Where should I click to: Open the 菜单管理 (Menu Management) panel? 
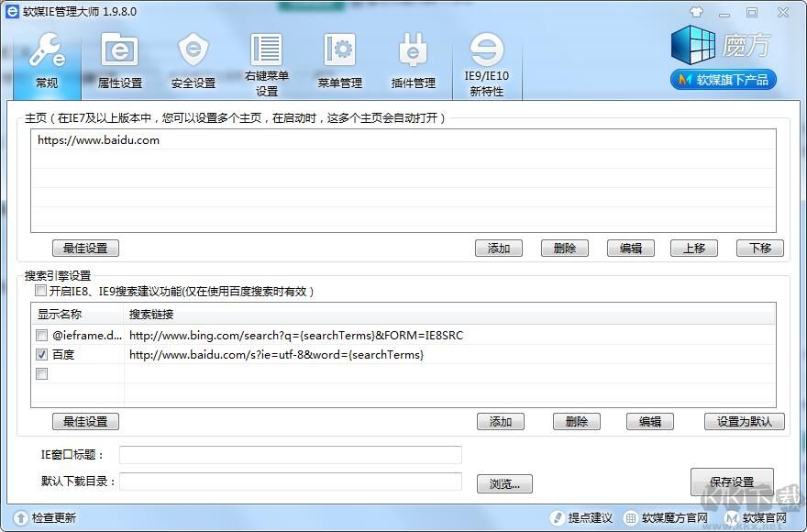coord(338,60)
